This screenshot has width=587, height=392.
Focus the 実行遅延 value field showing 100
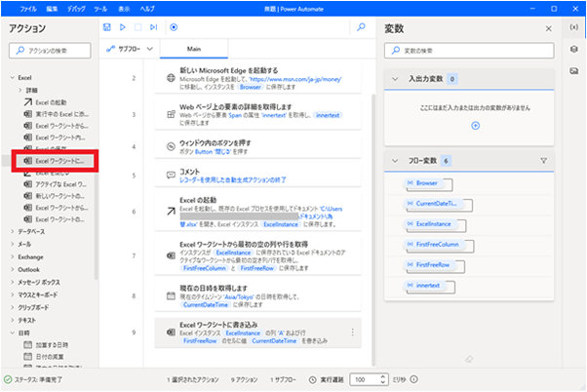pos(364,379)
